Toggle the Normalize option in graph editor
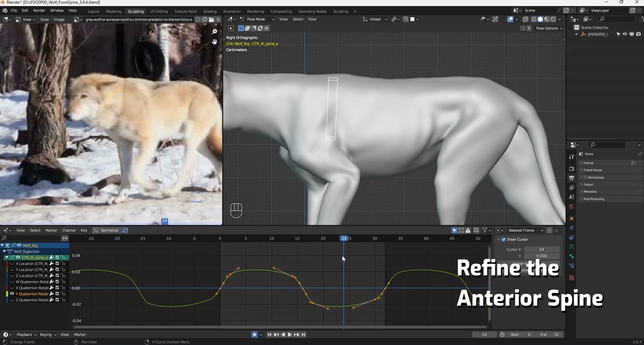Image resolution: width=644 pixels, height=345 pixels. 106,230
